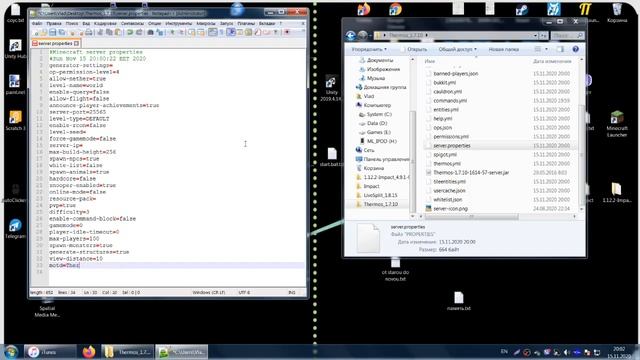Click the Copy icon in Notepad++ toolbar

tap(109, 32)
